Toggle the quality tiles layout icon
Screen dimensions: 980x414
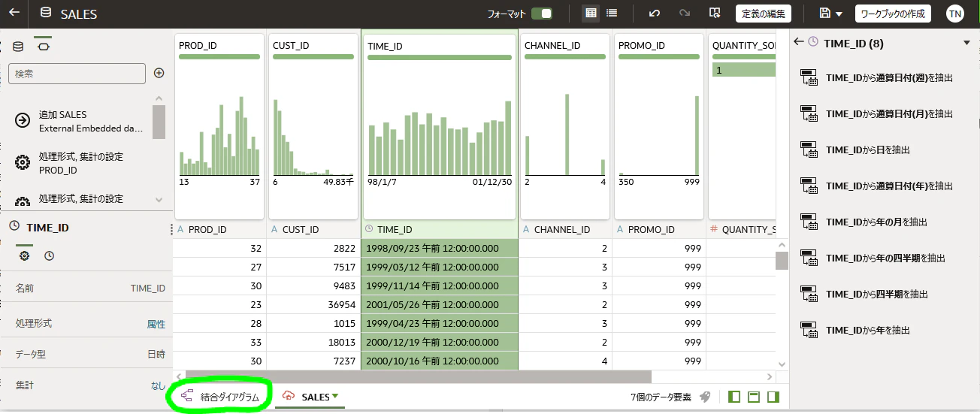point(754,397)
